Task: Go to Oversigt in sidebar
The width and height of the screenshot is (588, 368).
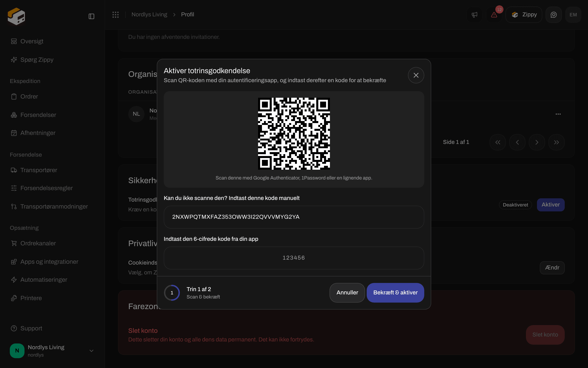Action: (52, 41)
